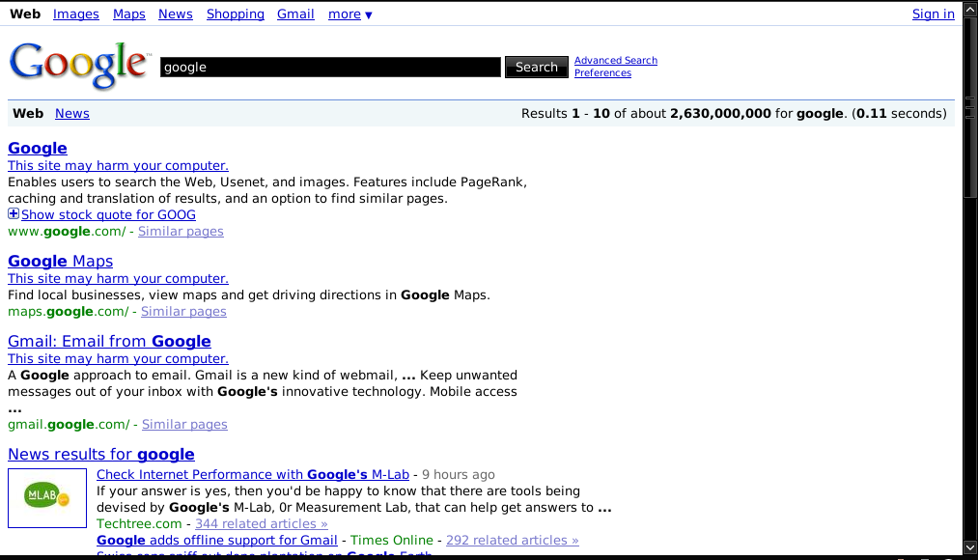
Task: Click Show stock quote for GOOG
Action: 108,215
